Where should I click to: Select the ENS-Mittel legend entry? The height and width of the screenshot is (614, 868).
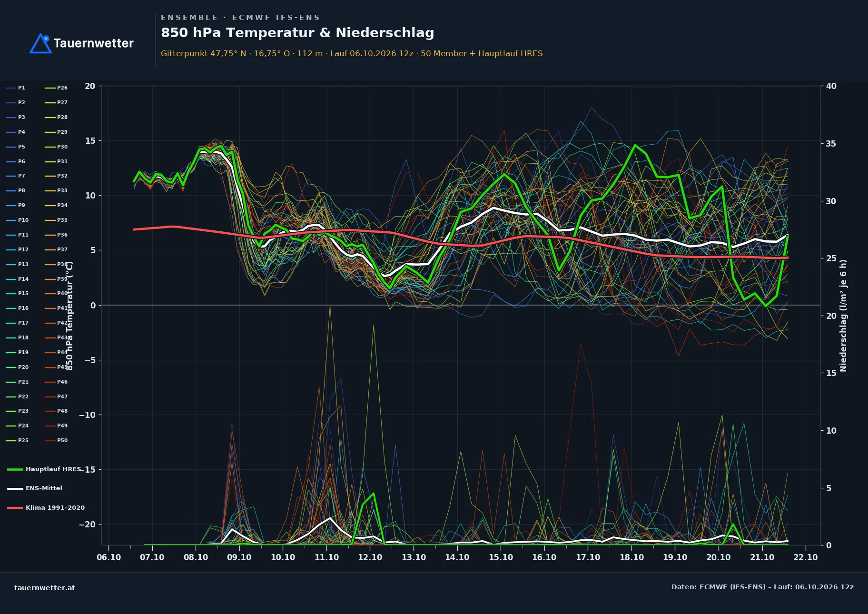click(35, 488)
